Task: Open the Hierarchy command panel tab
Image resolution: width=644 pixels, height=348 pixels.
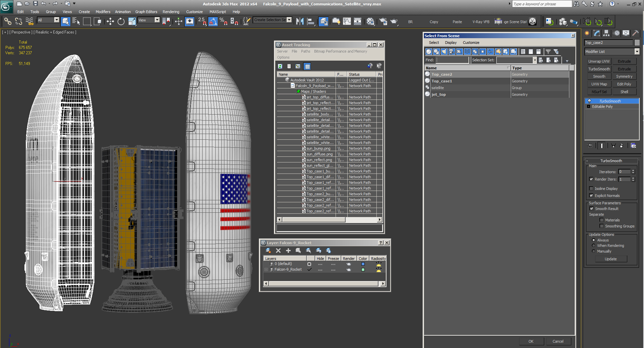Action: tap(607, 33)
